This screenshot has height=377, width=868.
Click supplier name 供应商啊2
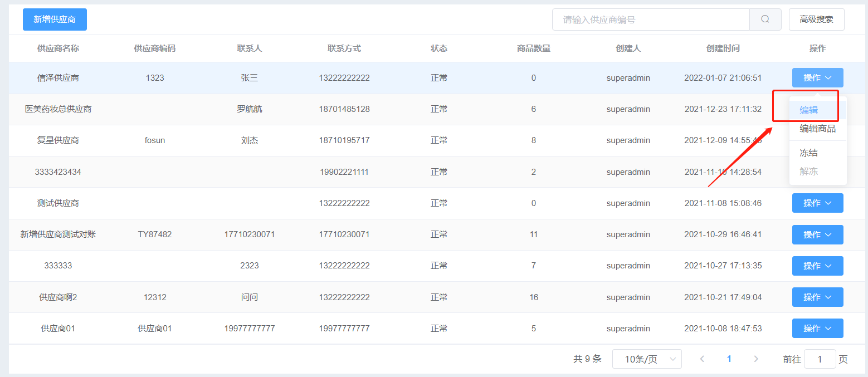tap(58, 297)
